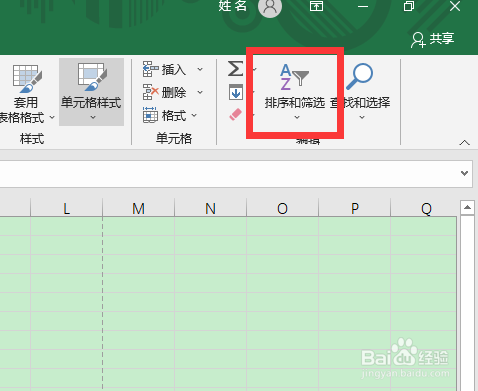This screenshot has width=478, height=391.
Task: Click the vertical scrollbar up arrow
Action: click(467, 207)
